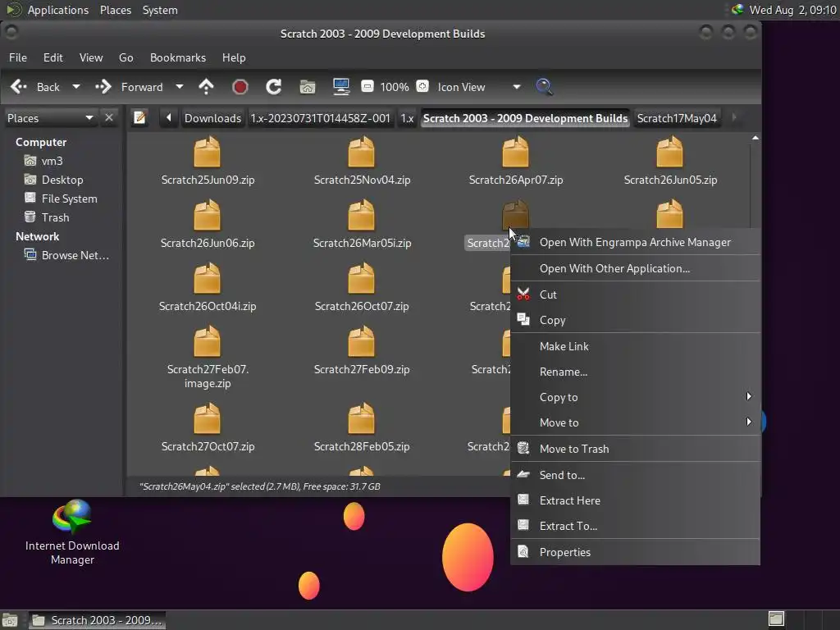Select the Scratch26Oct07.zip file

[362, 288]
